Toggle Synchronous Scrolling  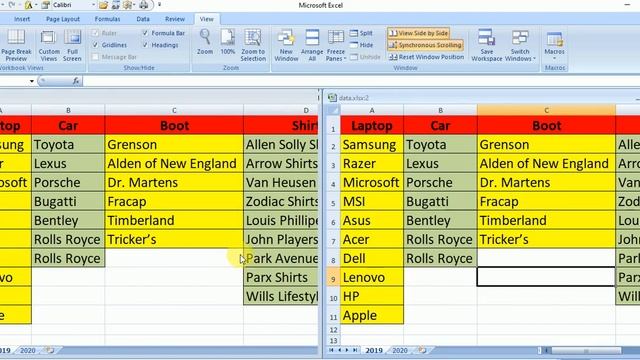click(426, 45)
